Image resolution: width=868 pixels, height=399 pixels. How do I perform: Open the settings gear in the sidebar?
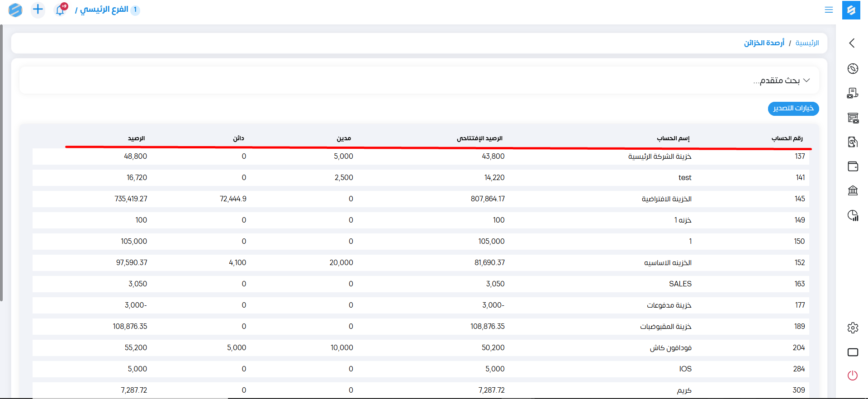point(853,328)
